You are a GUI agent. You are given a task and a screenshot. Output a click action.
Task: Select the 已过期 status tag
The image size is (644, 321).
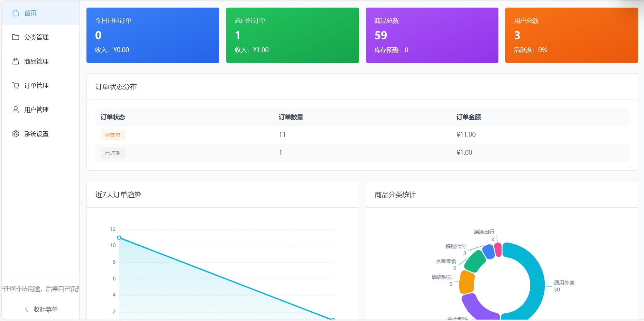coord(112,153)
